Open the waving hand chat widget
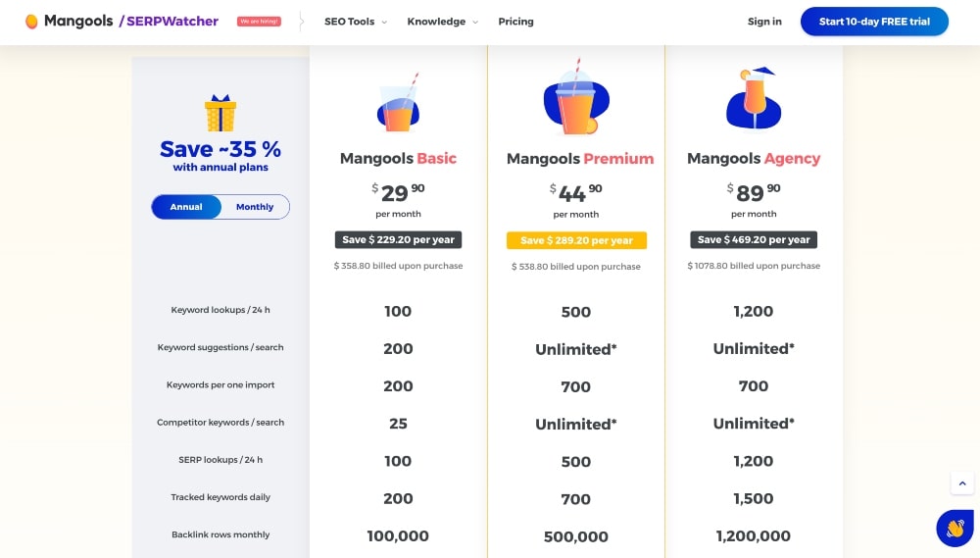 click(x=955, y=528)
